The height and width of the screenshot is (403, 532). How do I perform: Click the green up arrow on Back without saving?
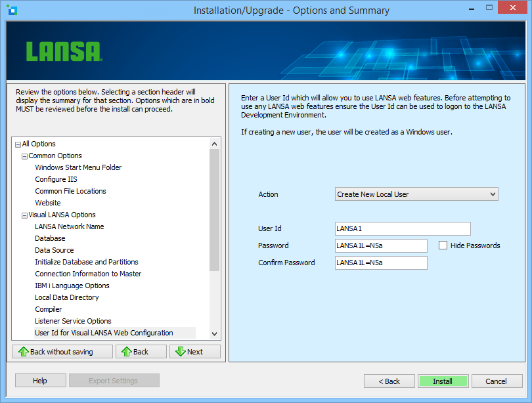pos(24,352)
